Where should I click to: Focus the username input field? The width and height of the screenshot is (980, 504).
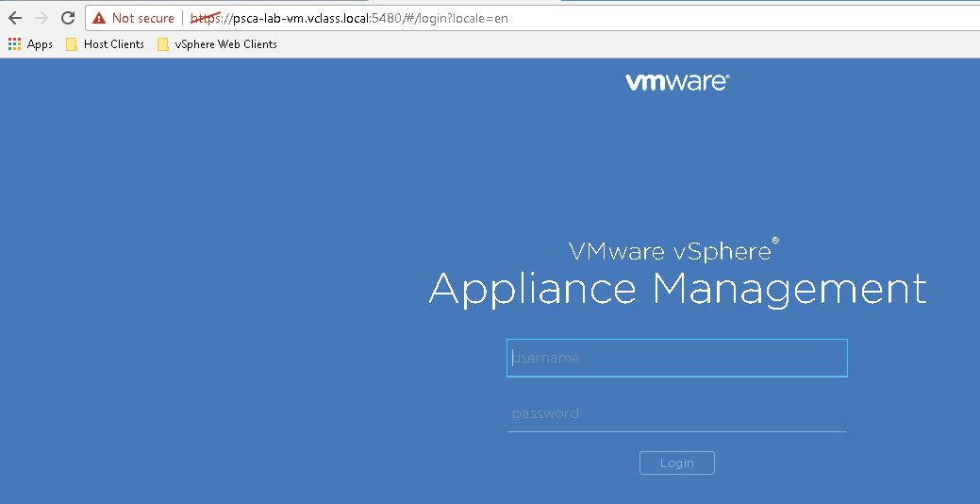pos(676,358)
